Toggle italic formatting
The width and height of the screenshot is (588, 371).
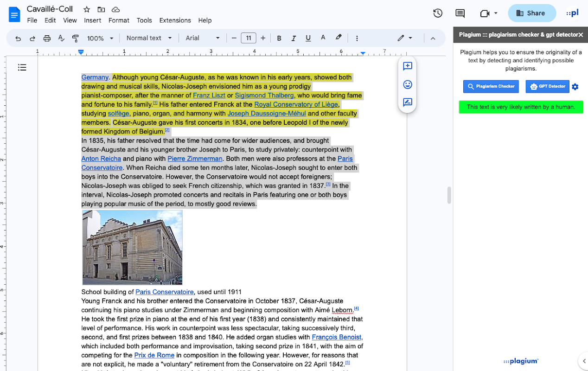294,38
